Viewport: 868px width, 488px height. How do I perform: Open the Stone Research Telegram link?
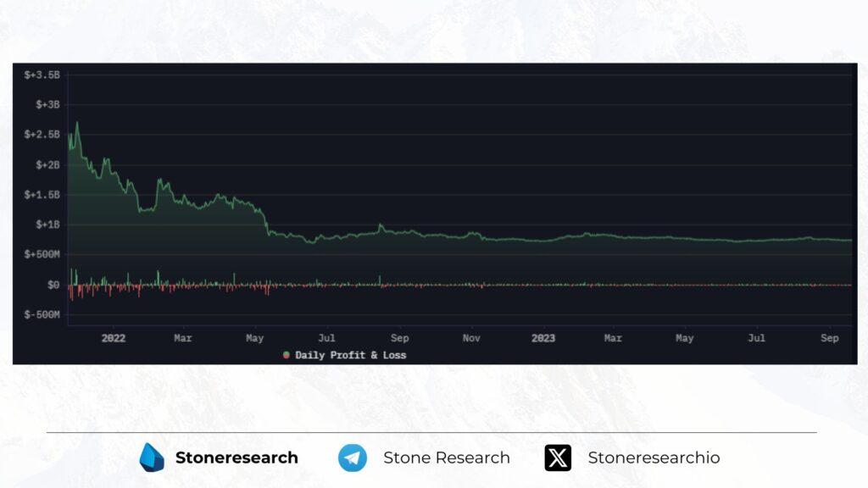point(447,457)
